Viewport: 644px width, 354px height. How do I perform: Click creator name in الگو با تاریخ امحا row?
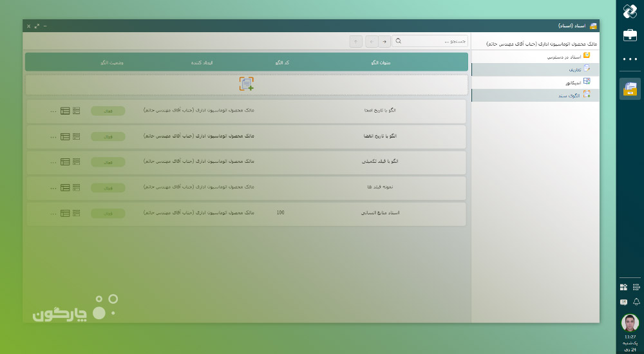(199, 110)
